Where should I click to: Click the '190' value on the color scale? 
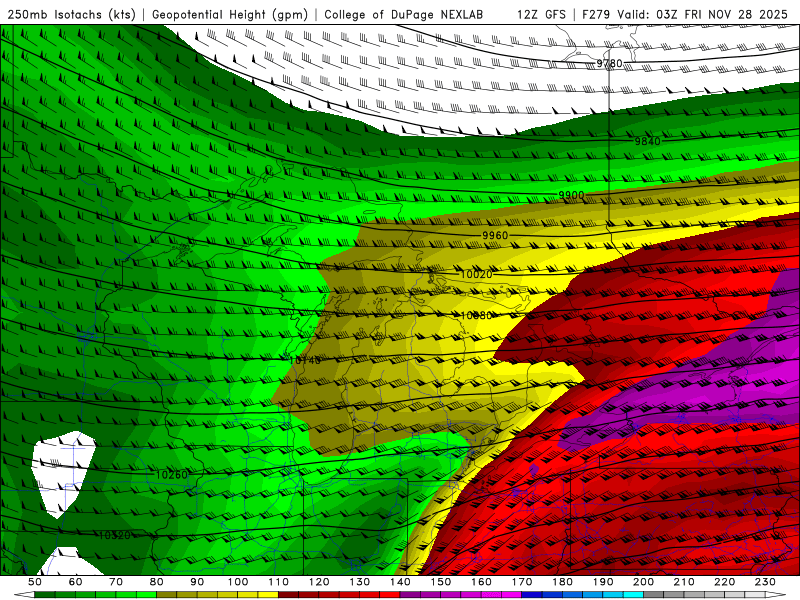[603, 582]
